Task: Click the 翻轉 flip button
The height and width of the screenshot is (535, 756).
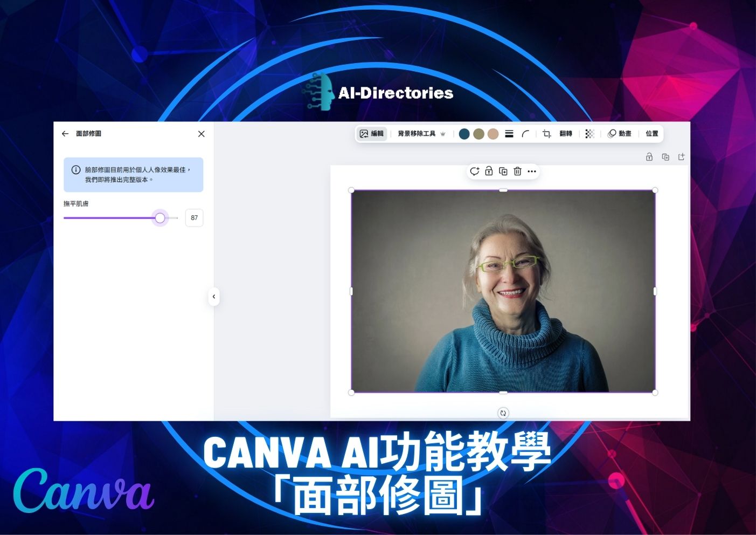Action: tap(566, 134)
